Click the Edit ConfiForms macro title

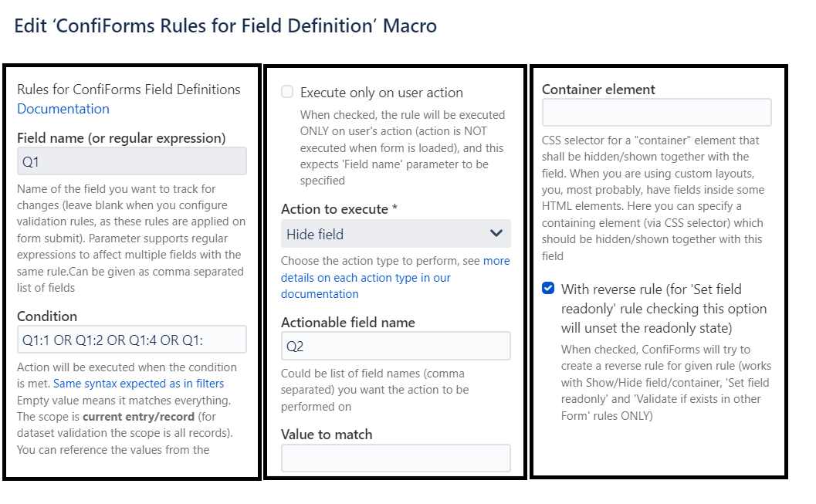click(x=225, y=25)
